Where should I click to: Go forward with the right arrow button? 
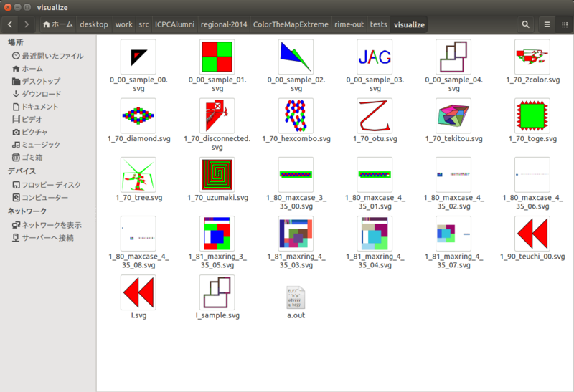click(27, 24)
